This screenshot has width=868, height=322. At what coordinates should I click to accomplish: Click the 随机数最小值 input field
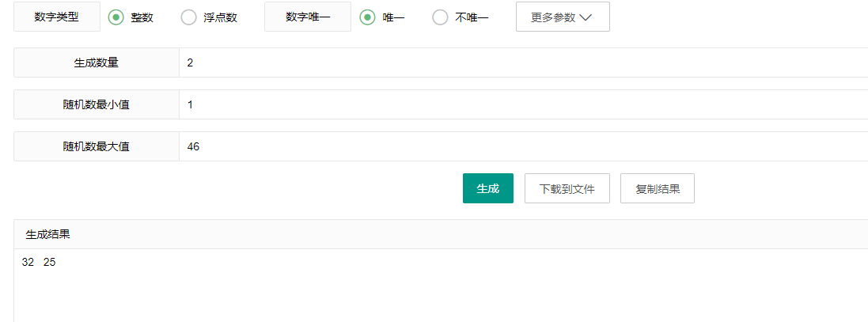[x=523, y=104]
